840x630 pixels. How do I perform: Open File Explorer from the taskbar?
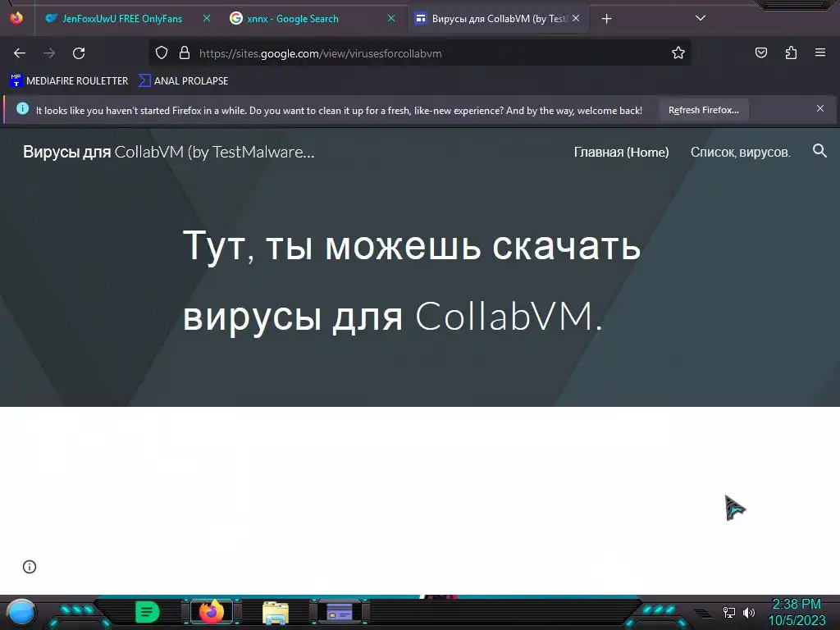276,613
